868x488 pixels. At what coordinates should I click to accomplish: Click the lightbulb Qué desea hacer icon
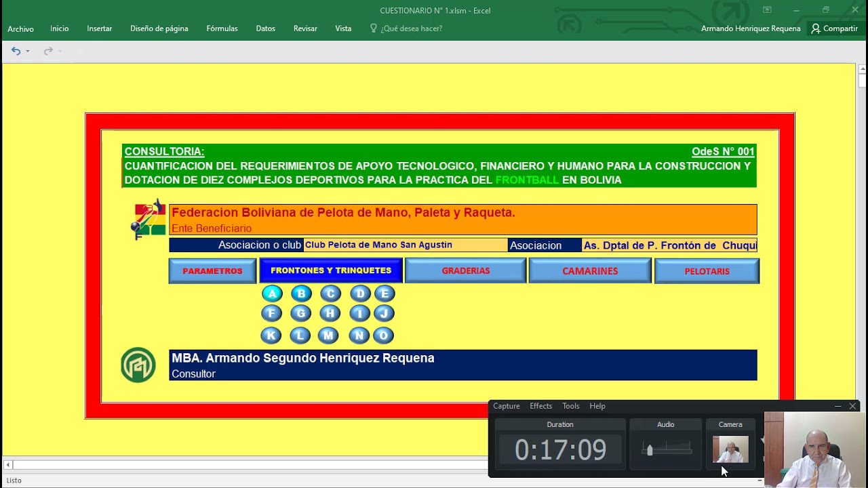(374, 28)
